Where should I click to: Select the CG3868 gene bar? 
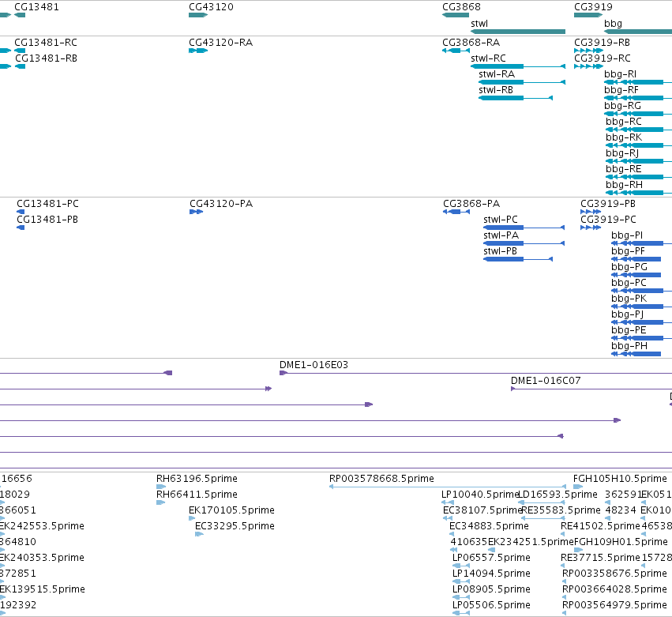pyautogui.click(x=456, y=15)
